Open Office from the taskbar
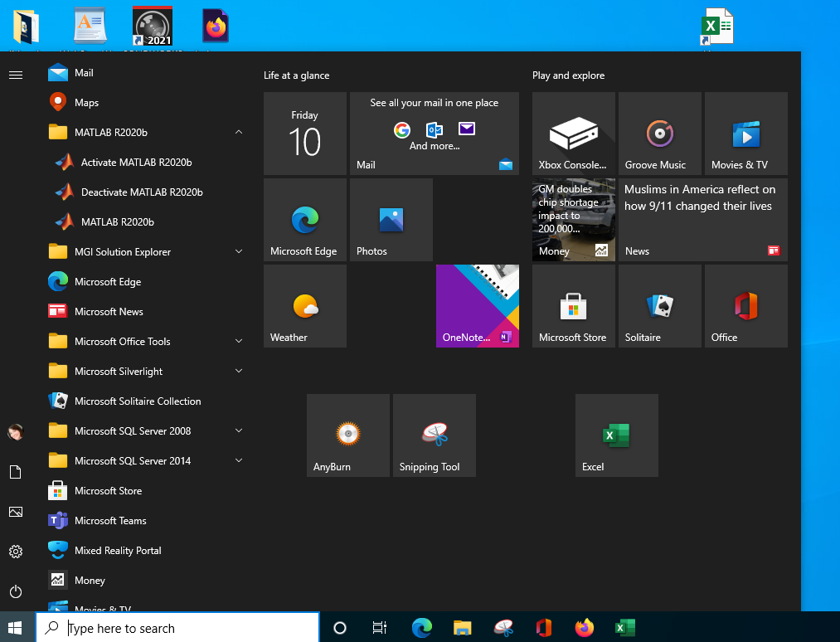This screenshot has height=642, width=840. tap(544, 628)
